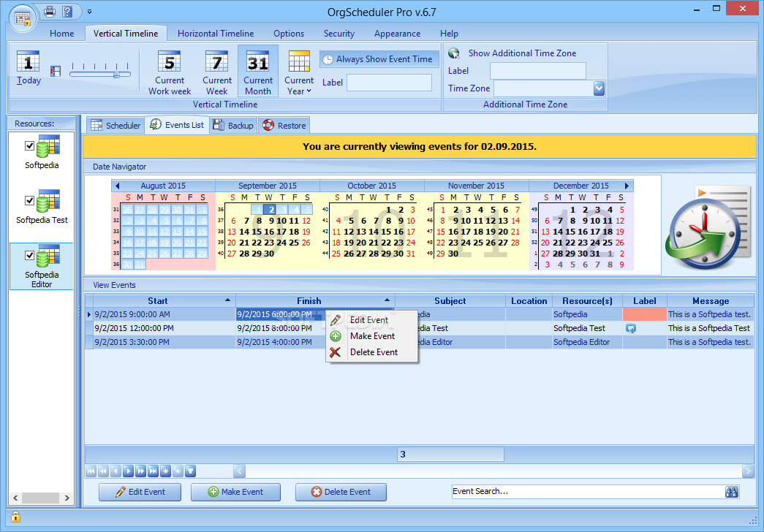764x532 pixels.
Task: Jump to first record navigator button
Action: (x=91, y=471)
